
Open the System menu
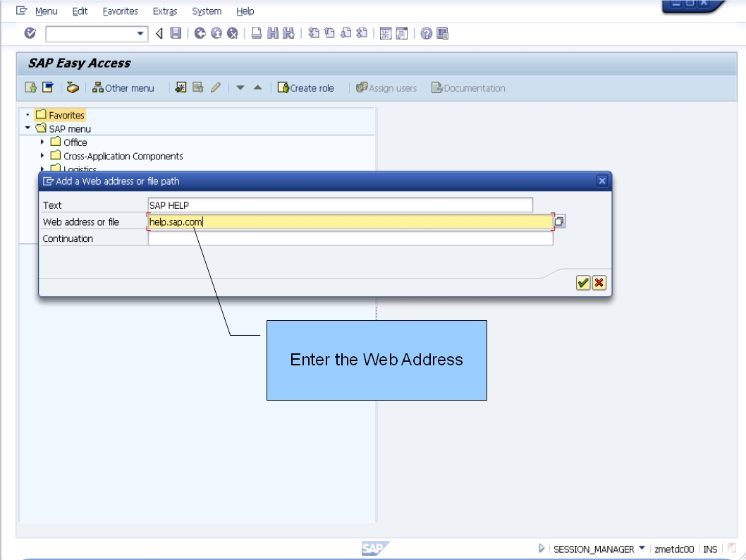207,11
